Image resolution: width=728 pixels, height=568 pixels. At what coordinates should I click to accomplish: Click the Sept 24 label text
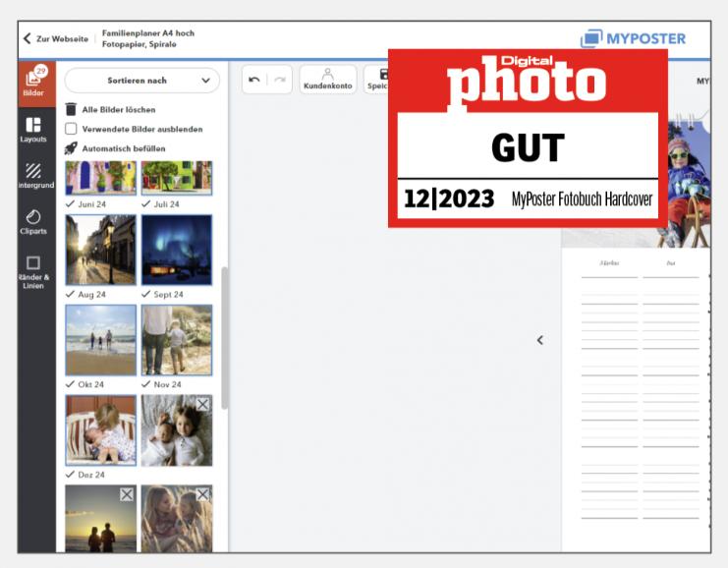click(x=168, y=294)
